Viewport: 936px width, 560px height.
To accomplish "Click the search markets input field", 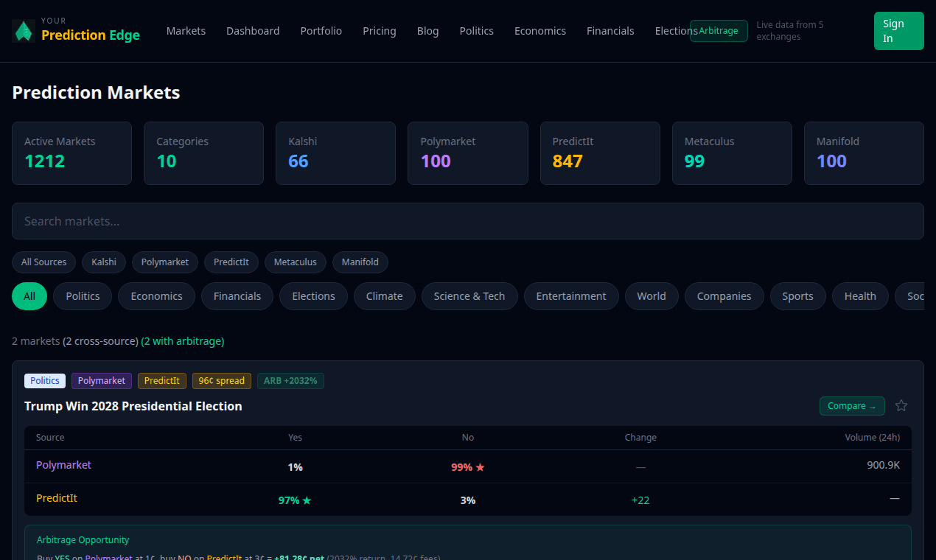I will pyautogui.click(x=468, y=220).
